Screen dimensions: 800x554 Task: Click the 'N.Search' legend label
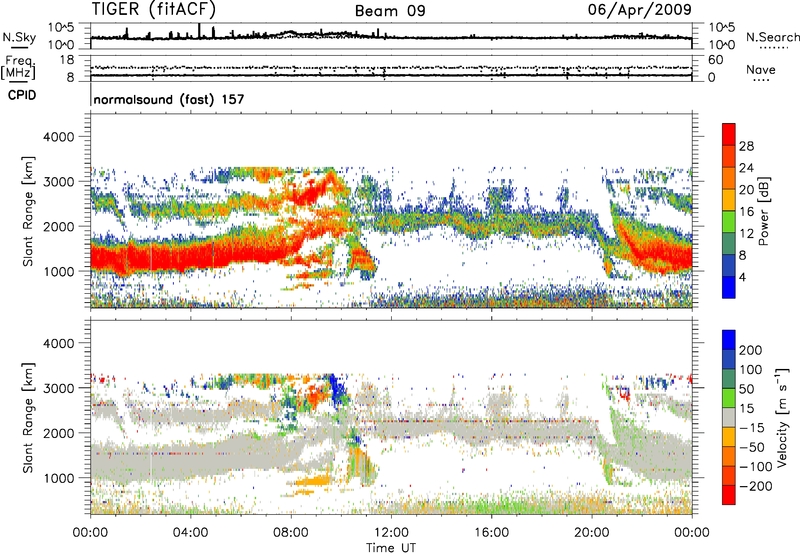pos(772,37)
